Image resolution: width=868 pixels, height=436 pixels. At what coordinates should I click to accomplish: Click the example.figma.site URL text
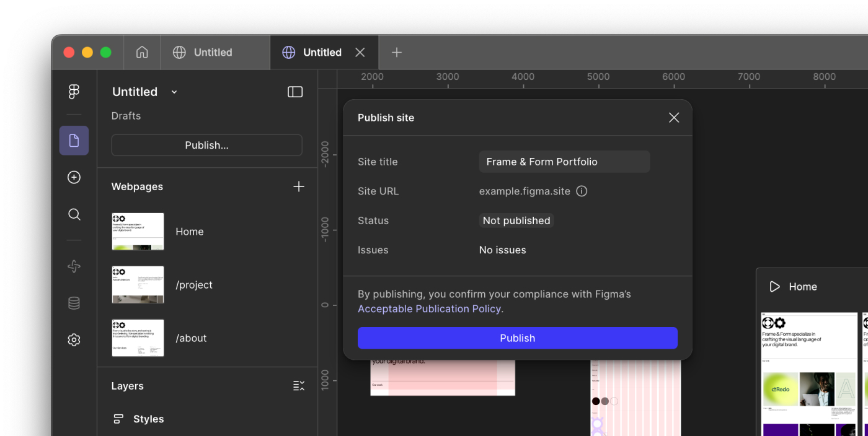[x=525, y=191]
